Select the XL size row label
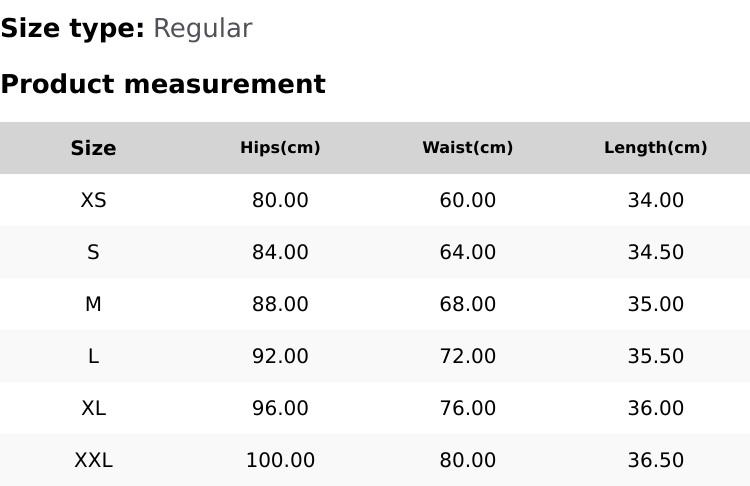This screenshot has height=486, width=750. pyautogui.click(x=93, y=408)
